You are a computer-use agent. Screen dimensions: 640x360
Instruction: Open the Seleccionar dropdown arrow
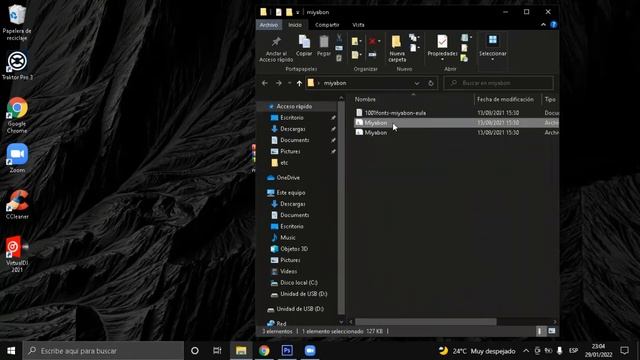pos(493,60)
